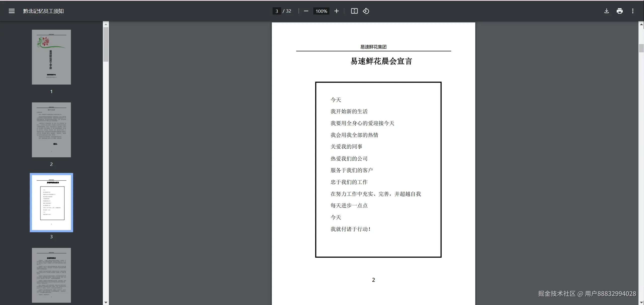Select the highlighted page 3 thumbnail
This screenshot has height=305, width=644.
pos(51,202)
